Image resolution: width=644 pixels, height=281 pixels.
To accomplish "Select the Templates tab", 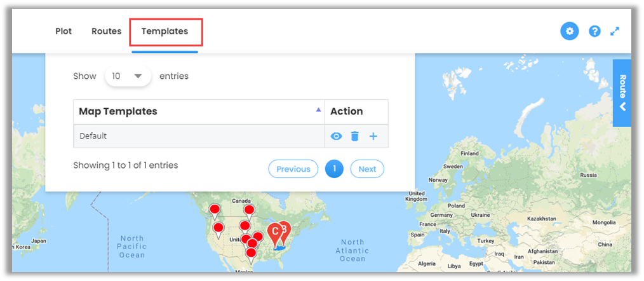I will pyautogui.click(x=164, y=31).
